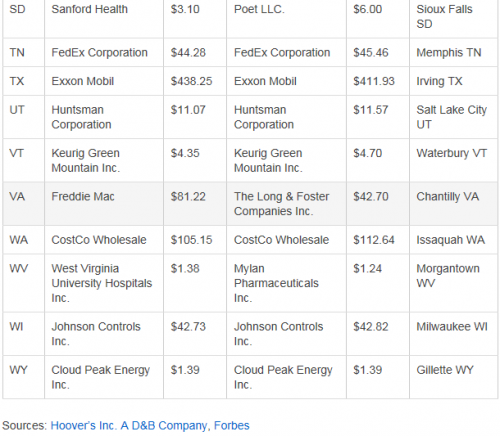
Task: Click the Mylan Pharmaceuticals Inc. cell
Action: point(286,283)
